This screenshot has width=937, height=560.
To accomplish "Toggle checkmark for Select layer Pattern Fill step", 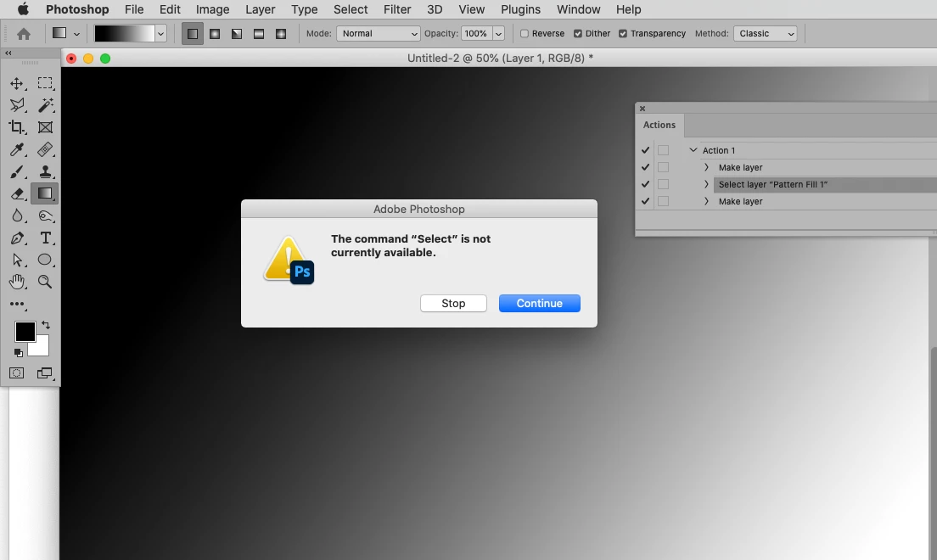I will tap(645, 184).
